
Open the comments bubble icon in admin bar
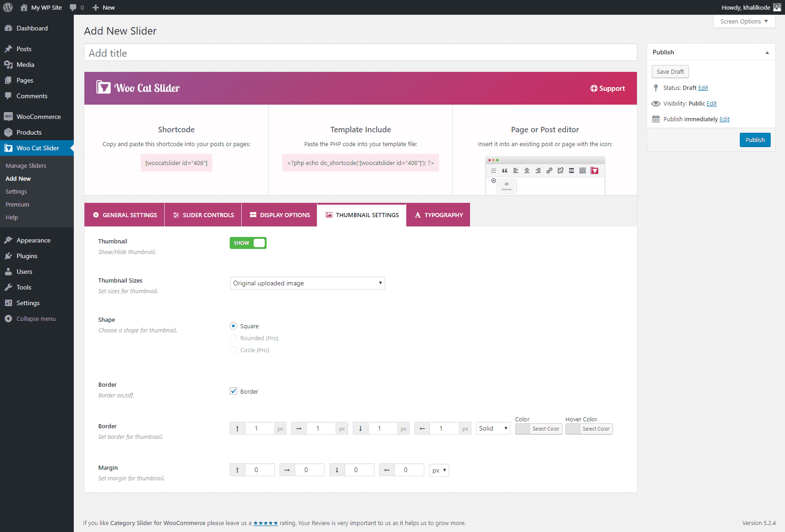73,7
